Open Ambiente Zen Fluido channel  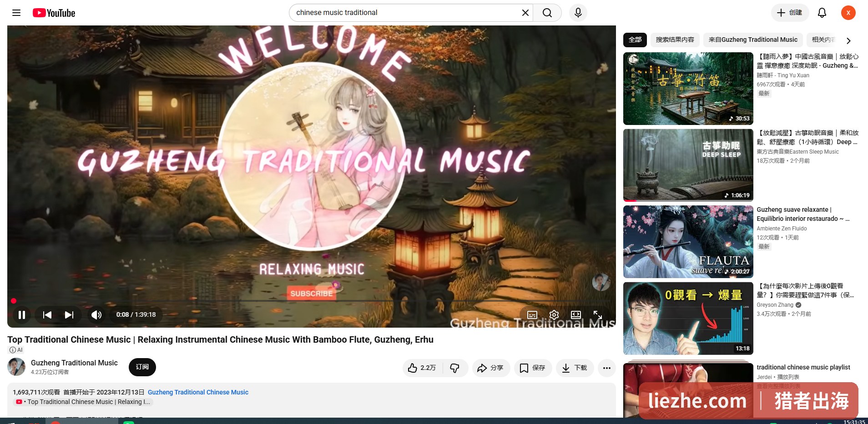(782, 229)
